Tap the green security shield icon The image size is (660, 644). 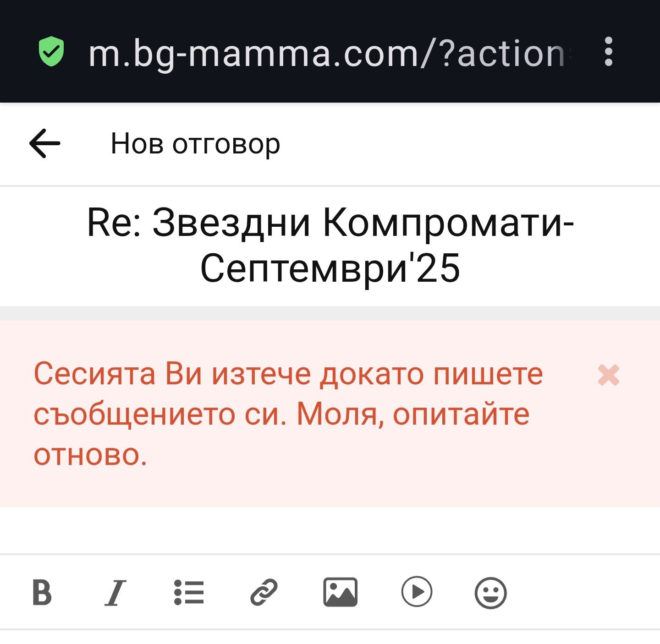pos(51,51)
